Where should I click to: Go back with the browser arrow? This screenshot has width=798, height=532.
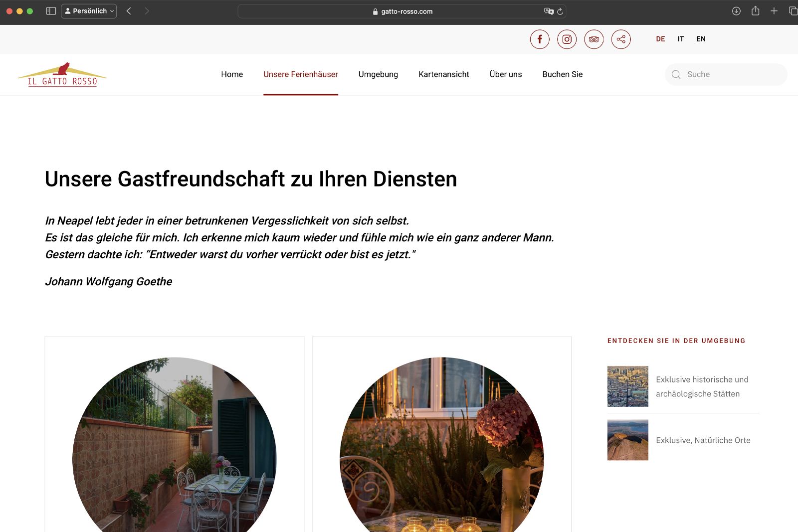(x=129, y=11)
